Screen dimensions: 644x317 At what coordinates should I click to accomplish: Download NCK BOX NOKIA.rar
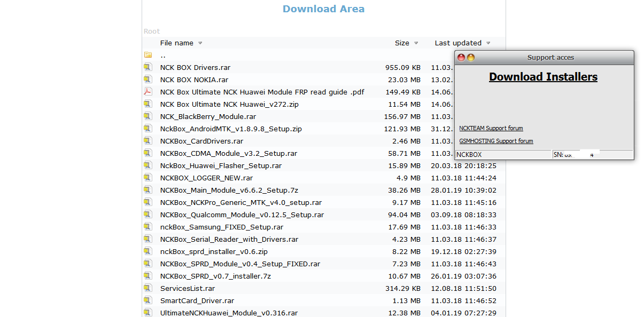[x=194, y=80]
